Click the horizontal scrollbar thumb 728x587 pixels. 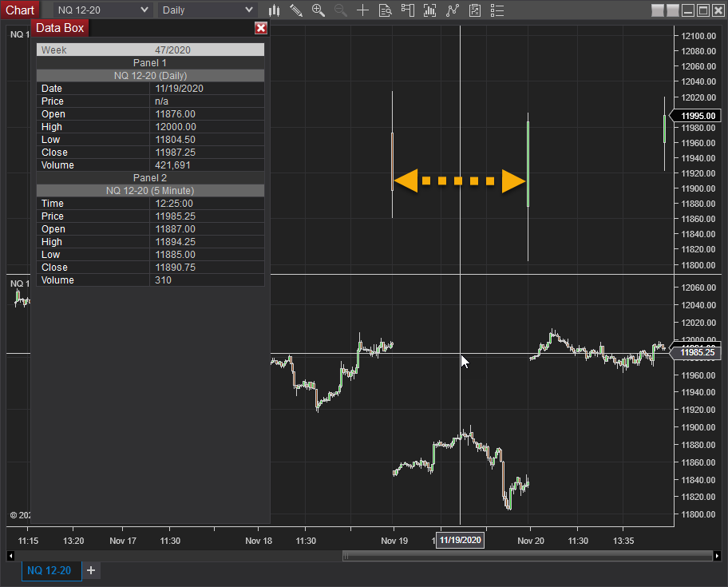528,555
